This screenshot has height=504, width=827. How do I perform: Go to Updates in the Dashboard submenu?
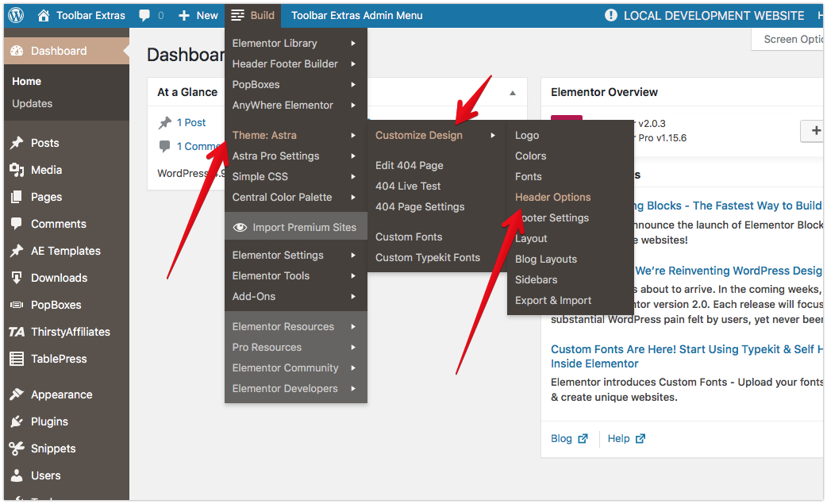[33, 104]
